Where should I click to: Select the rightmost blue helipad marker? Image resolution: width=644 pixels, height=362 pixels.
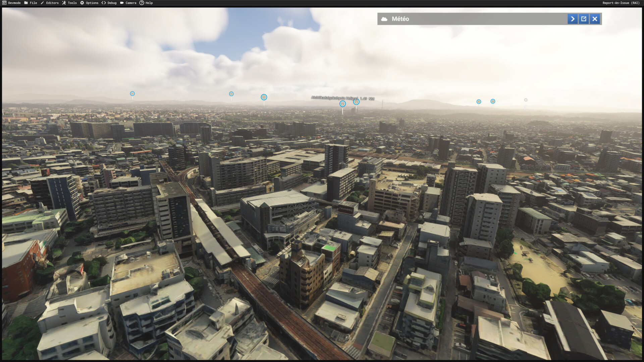pos(493,101)
